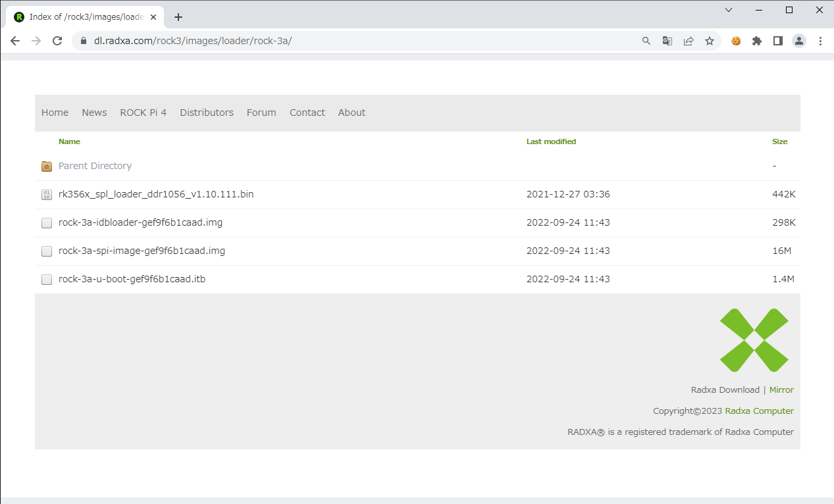The image size is (834, 504).
Task: Download rock-3a-spi-image-gef9f6b1caad.img
Action: [142, 251]
